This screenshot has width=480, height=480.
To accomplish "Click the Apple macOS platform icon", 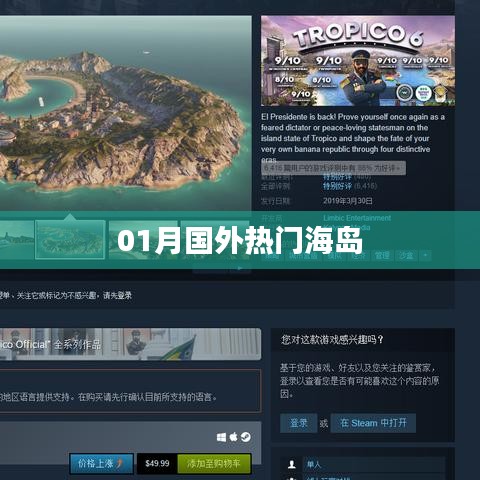I will [x=234, y=437].
